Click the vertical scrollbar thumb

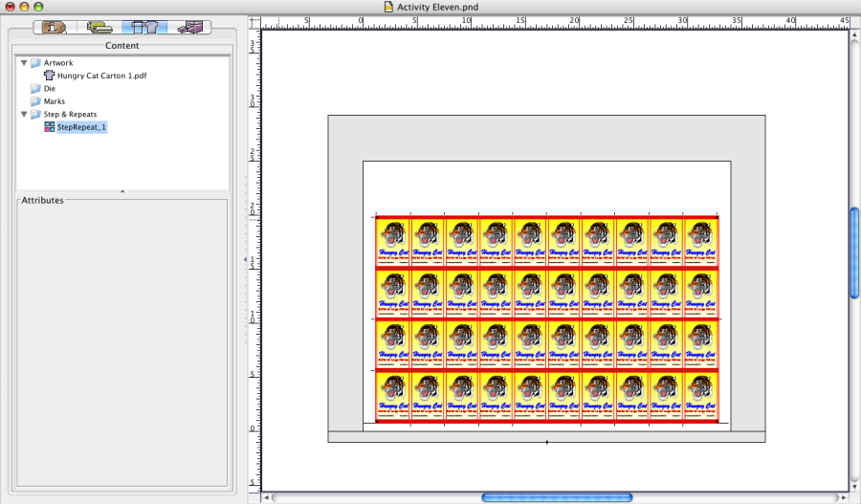(x=854, y=253)
